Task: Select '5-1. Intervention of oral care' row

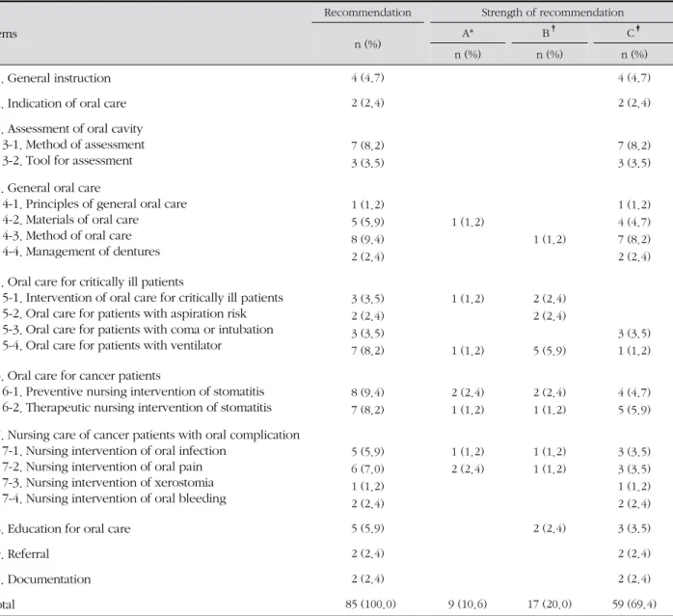Action: point(143,298)
